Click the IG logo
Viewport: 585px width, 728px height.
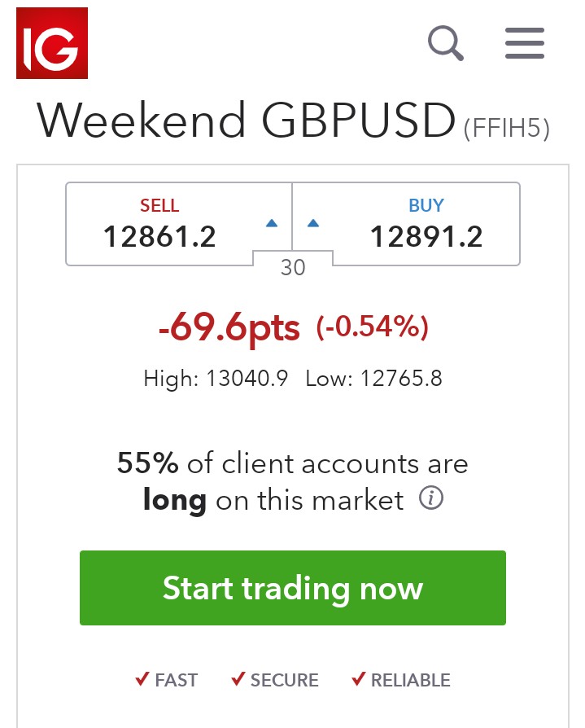(52, 43)
